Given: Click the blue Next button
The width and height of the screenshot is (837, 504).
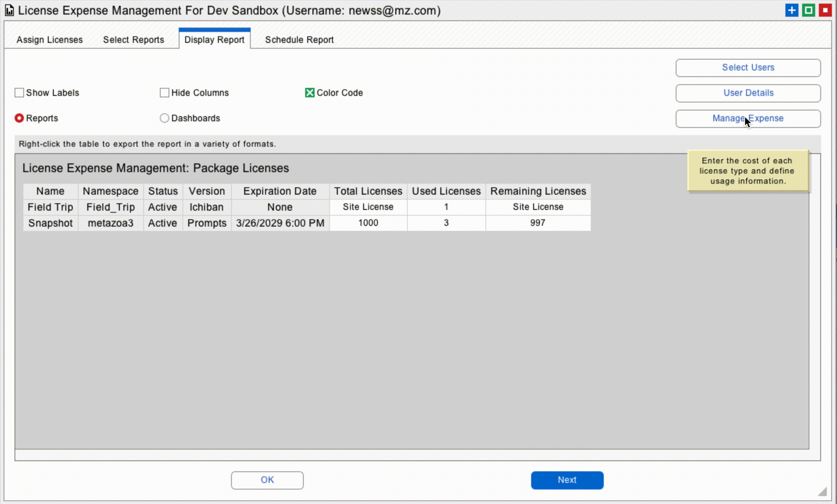Looking at the screenshot, I should coord(567,480).
